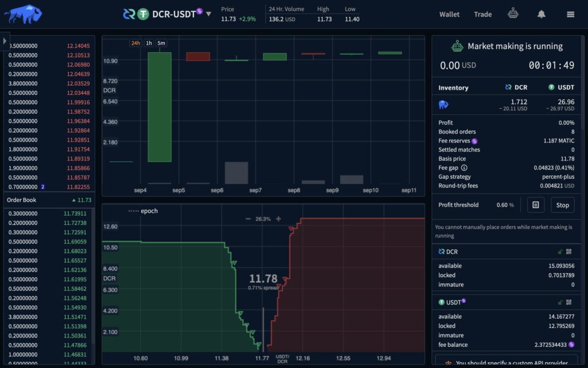This screenshot has width=588, height=368.
Task: Stop the market making bot
Action: point(563,205)
